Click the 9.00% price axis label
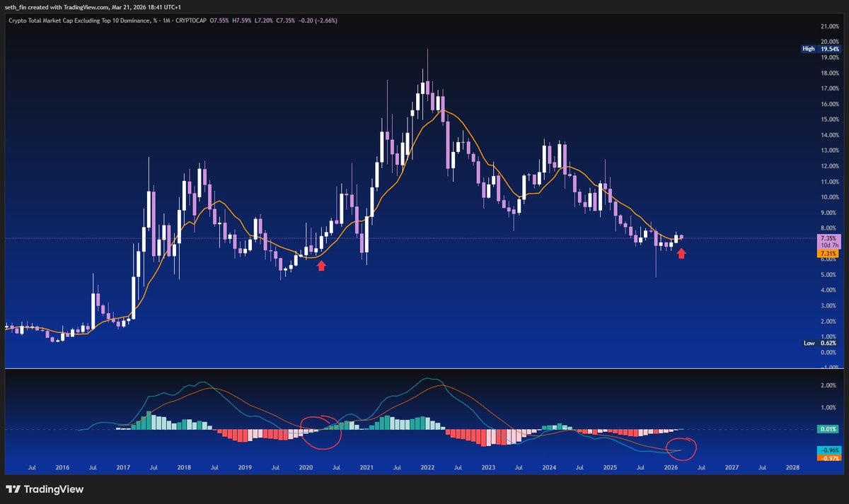 pyautogui.click(x=830, y=213)
